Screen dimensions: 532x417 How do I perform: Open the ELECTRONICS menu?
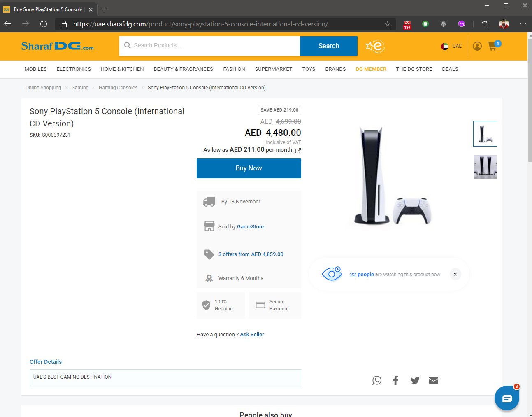(x=74, y=69)
